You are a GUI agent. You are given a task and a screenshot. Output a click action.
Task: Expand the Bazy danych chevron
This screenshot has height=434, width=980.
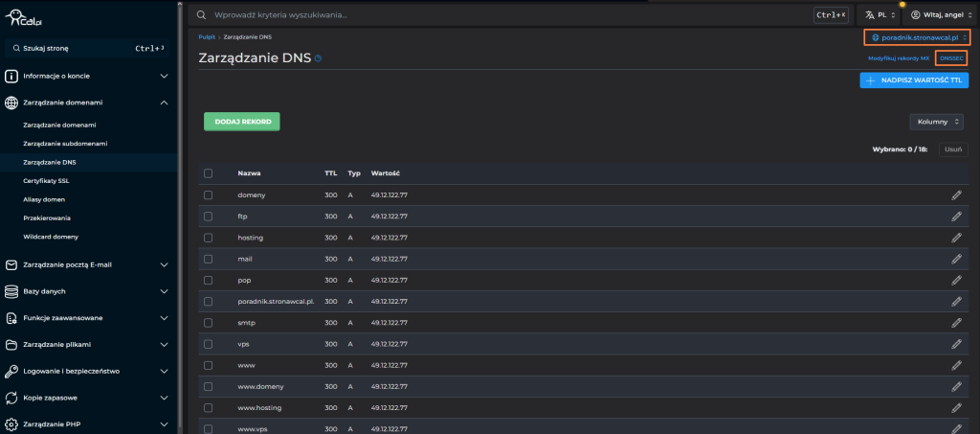tap(165, 291)
